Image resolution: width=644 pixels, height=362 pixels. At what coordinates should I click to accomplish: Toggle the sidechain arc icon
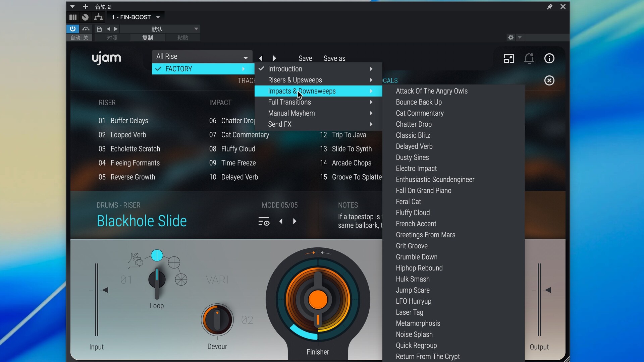[x=86, y=29]
